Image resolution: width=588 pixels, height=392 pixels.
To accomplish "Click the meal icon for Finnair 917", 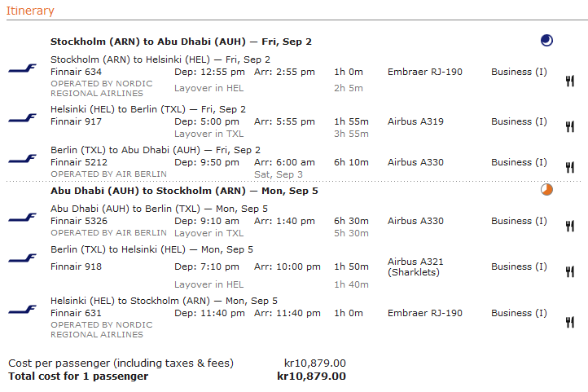I will 570,126.
